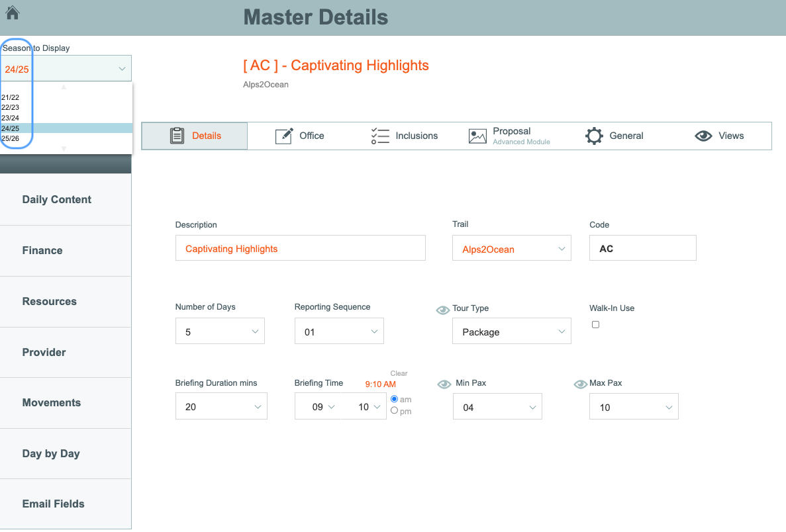
Task: Open the Max Pax dropdown
Action: (x=634, y=406)
